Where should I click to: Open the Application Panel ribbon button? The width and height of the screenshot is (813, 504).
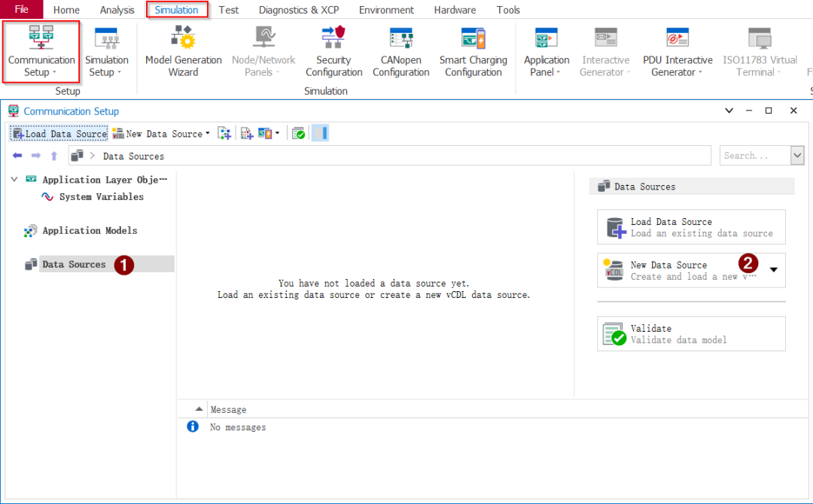[547, 52]
